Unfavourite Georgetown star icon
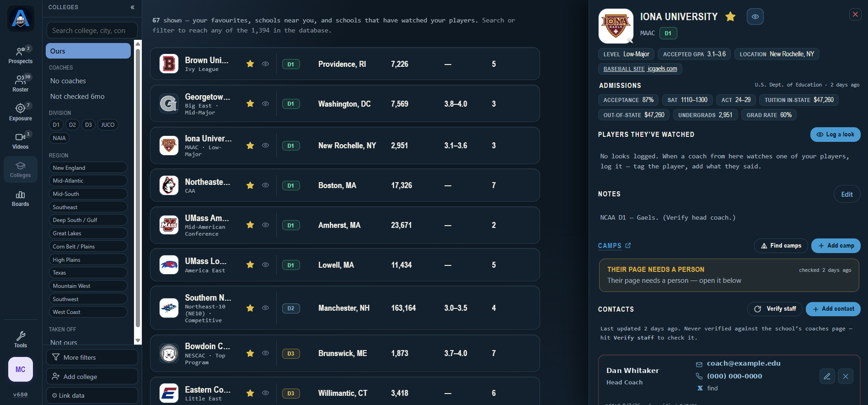868x405 pixels. [250, 104]
